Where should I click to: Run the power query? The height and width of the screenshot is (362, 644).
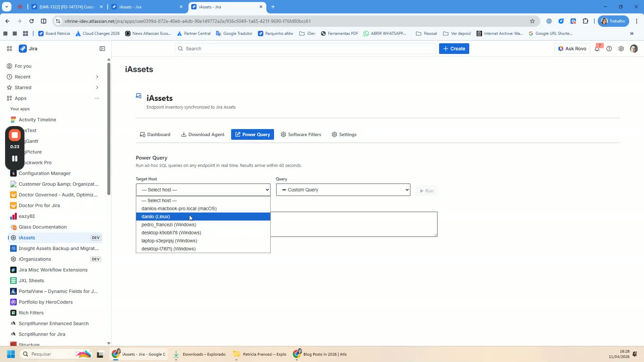point(427,191)
